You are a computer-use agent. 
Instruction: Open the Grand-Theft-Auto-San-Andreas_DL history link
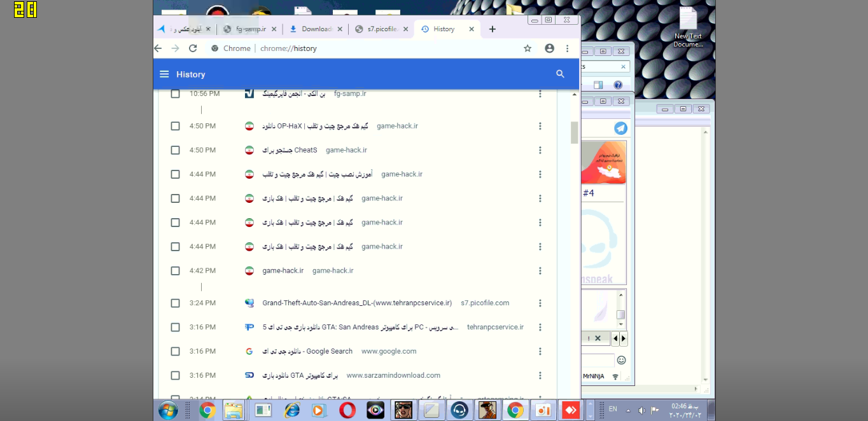357,303
